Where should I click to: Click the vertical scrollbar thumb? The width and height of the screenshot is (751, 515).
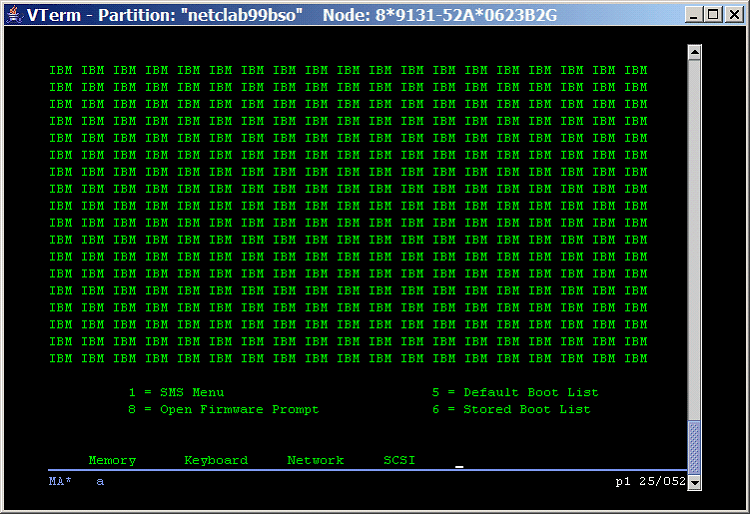(694, 448)
